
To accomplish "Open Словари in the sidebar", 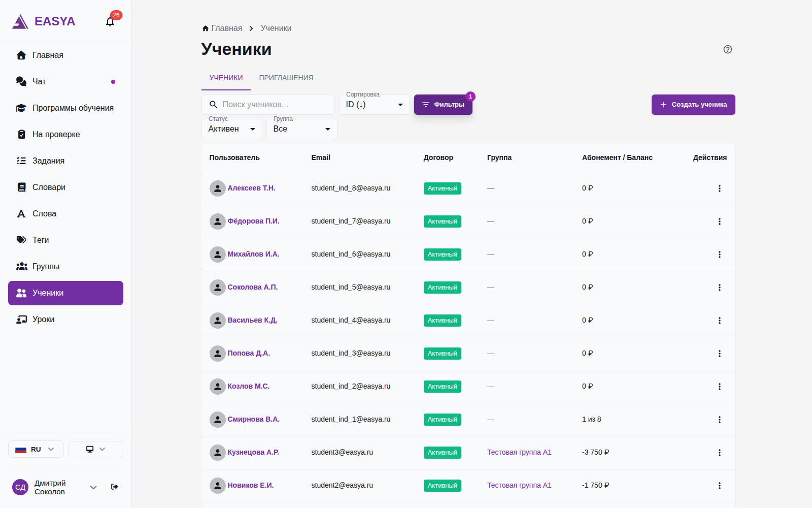I will 66,187.
